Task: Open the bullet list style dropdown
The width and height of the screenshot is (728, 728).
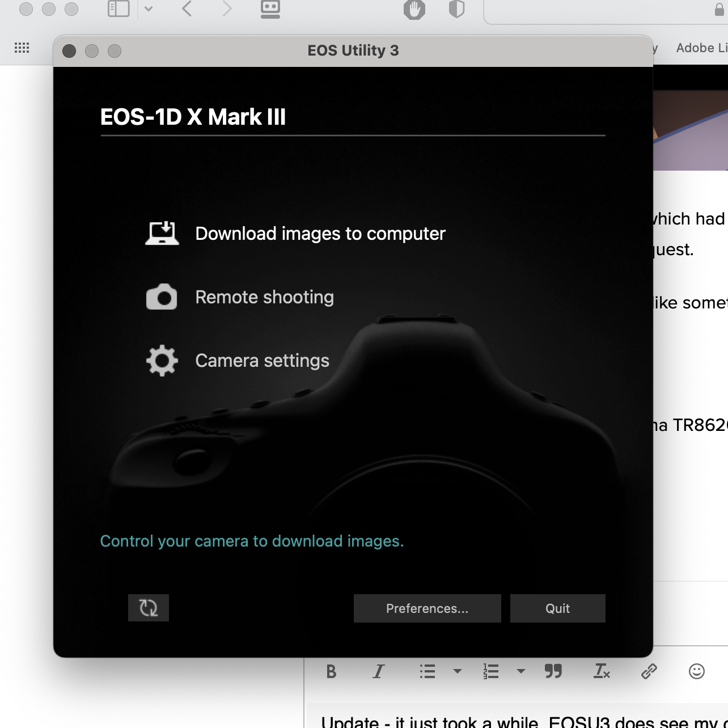Action: [457, 672]
